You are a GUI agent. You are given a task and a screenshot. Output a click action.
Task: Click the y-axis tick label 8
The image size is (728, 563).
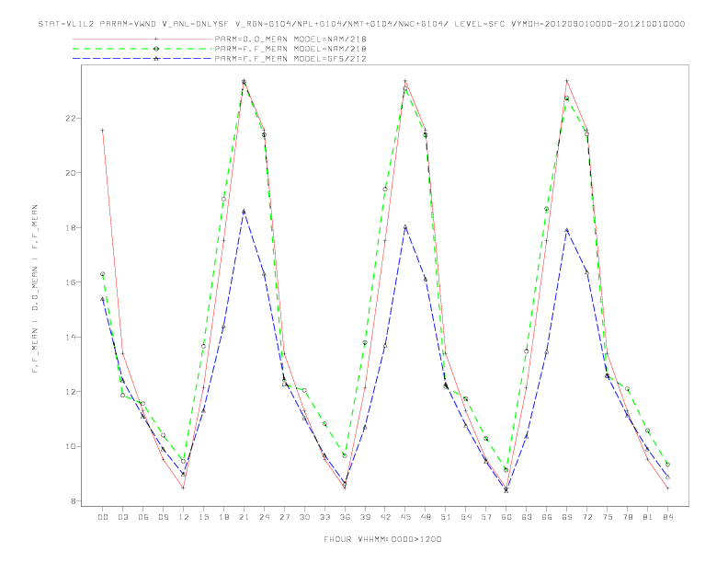point(72,501)
